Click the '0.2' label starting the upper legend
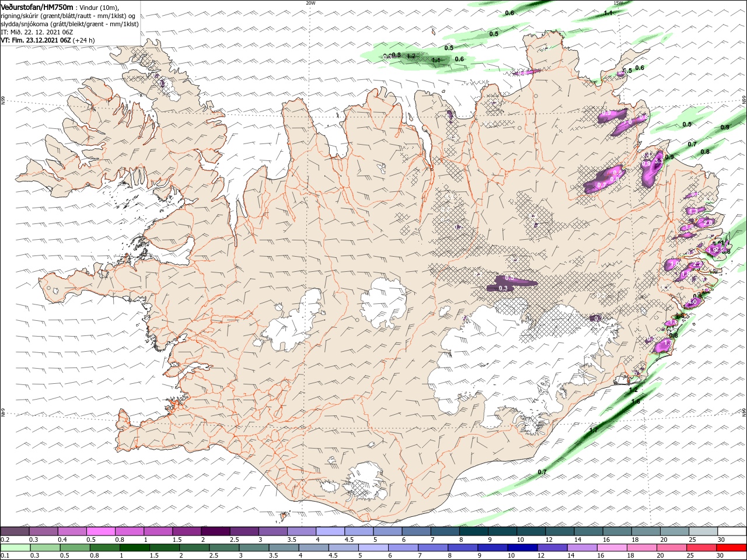Screen dimensions: 747x560 [x=5, y=539]
